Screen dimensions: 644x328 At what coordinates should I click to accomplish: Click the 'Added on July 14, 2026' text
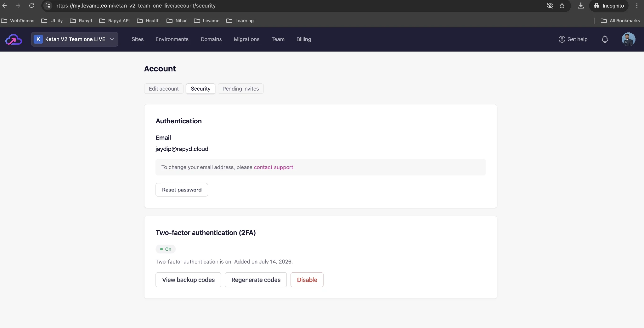[263, 262]
